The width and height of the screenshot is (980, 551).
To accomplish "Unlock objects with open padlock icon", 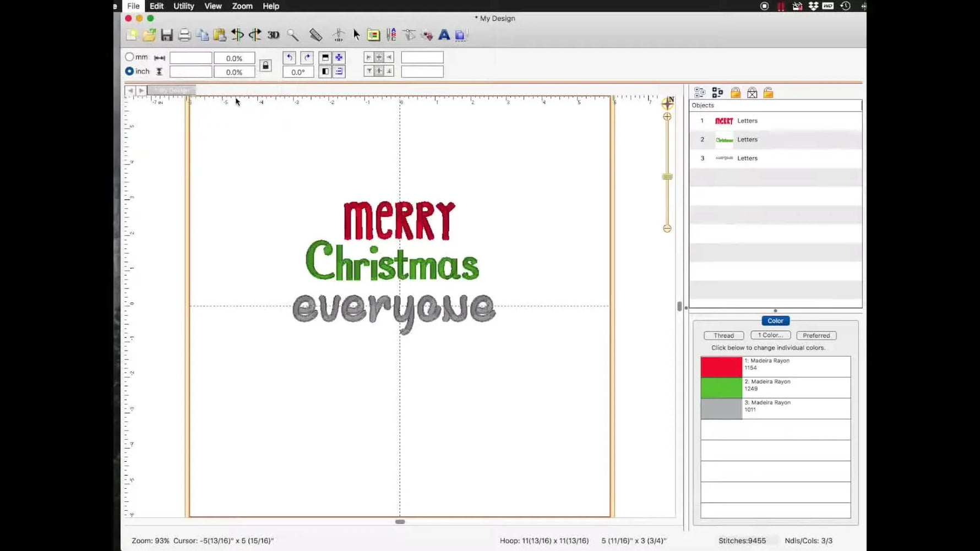I will (769, 92).
